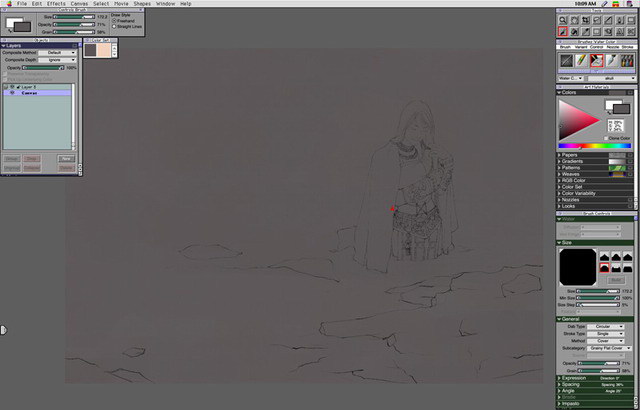Pick the peach swatch in Color Set
The image size is (640, 410).
[x=104, y=50]
